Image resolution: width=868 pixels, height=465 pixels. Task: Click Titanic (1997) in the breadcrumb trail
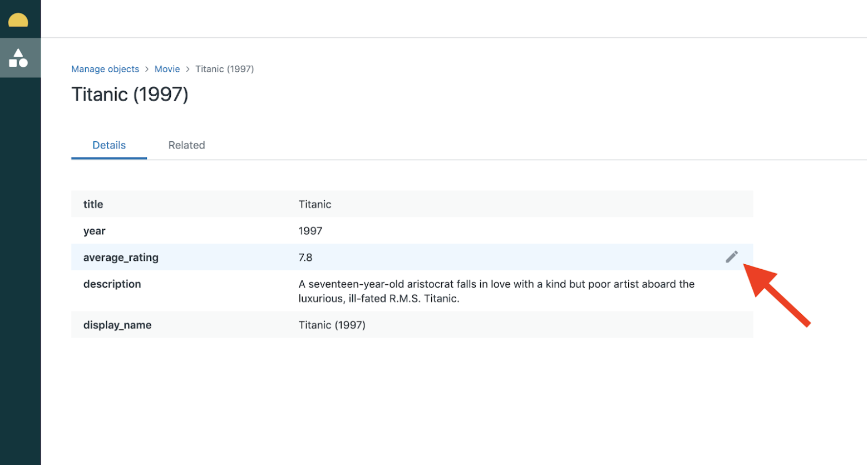(x=224, y=69)
